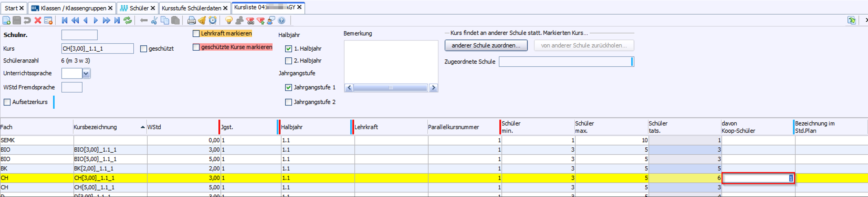
Task: Jump to the first record
Action: coord(64,21)
